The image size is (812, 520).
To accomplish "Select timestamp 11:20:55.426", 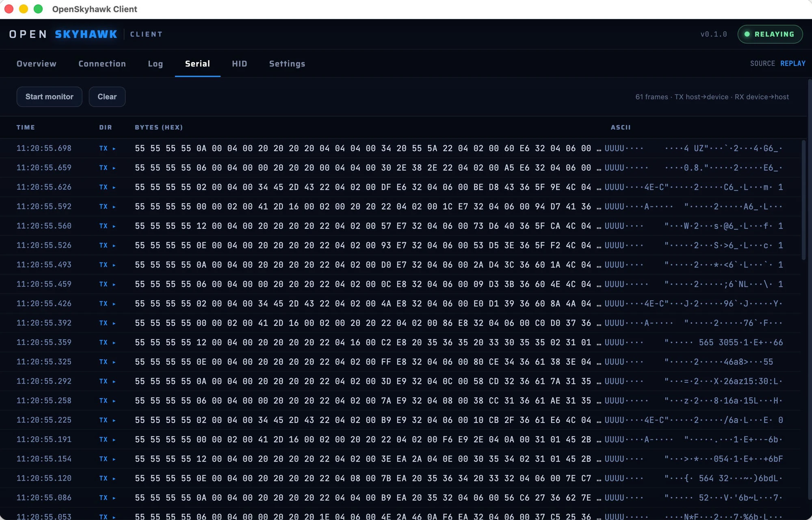I will coord(44,303).
